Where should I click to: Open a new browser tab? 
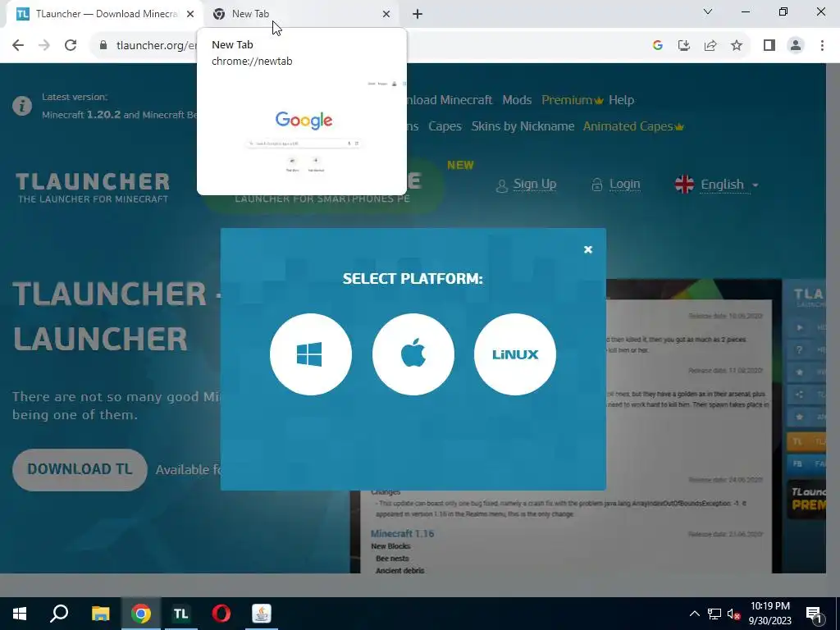[418, 15]
